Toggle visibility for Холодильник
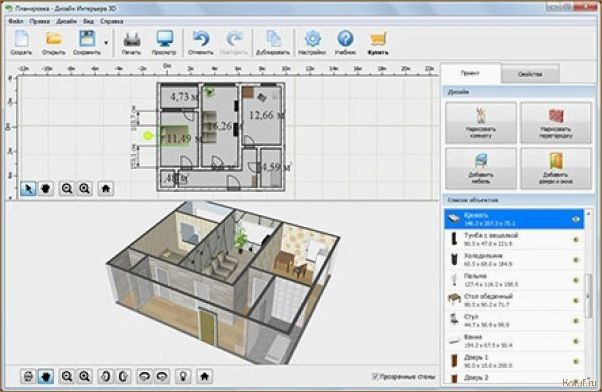602x392 pixels. [576, 260]
